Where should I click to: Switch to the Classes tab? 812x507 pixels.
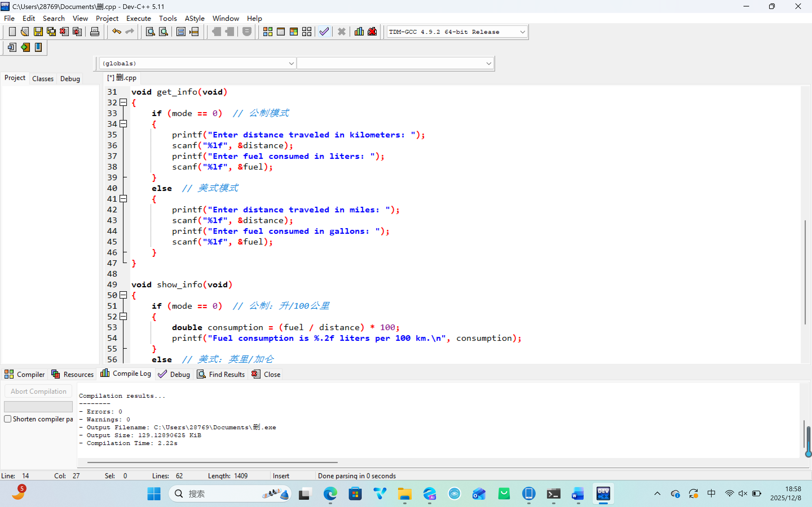[x=43, y=79]
